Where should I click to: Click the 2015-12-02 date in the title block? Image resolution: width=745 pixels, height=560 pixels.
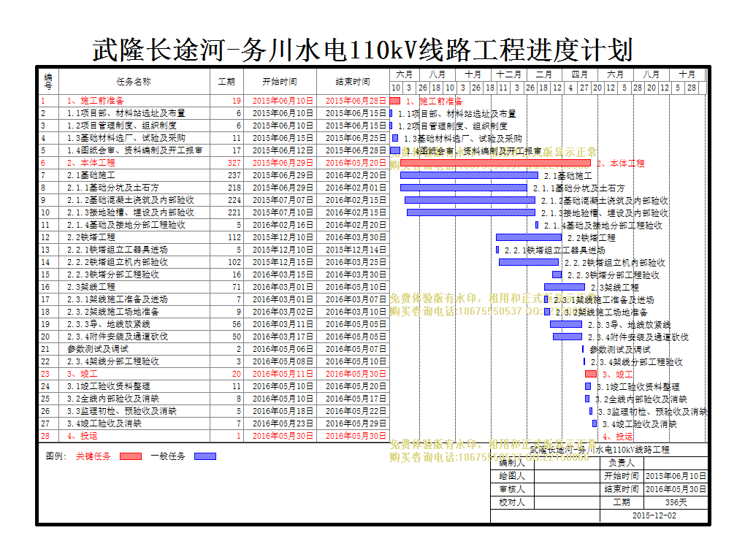click(654, 515)
